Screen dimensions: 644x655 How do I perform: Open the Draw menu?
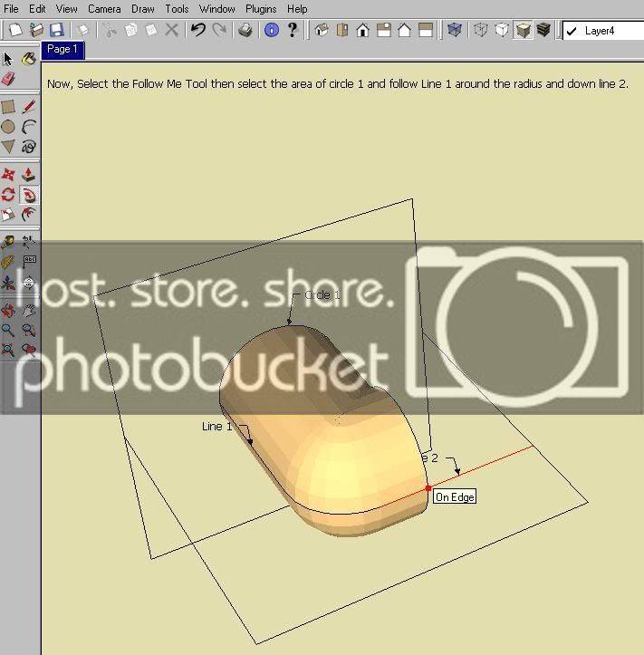coord(143,9)
